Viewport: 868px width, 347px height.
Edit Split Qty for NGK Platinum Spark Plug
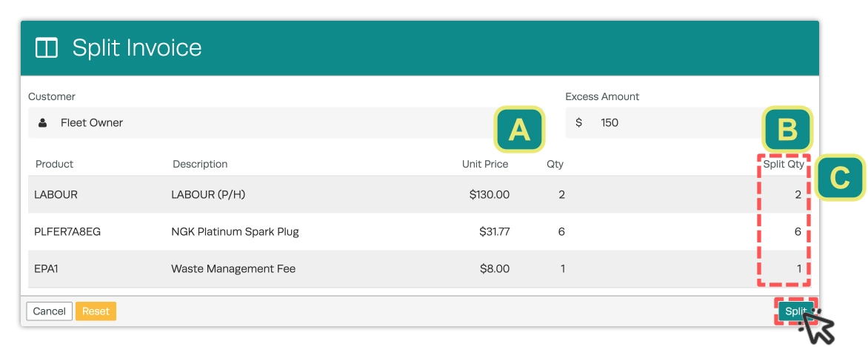pyautogui.click(x=798, y=231)
